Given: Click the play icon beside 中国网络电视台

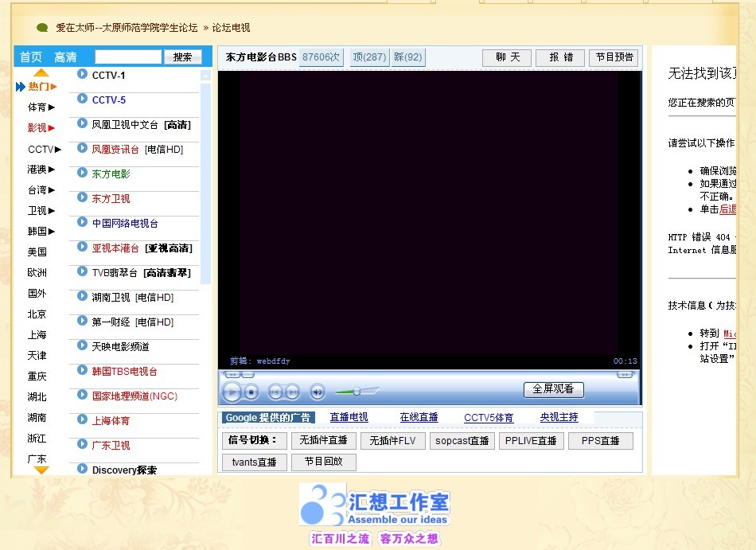Looking at the screenshot, I should [83, 222].
